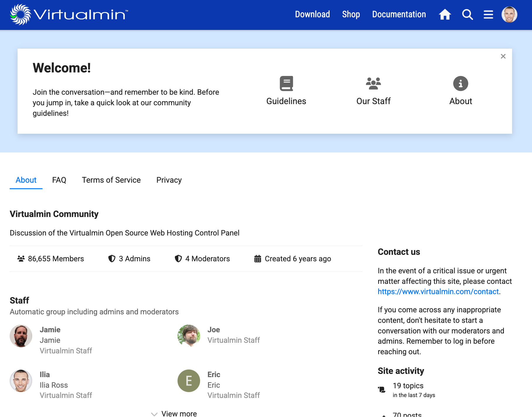Open the virtualmin.com/contact link
Image resolution: width=532 pixels, height=417 pixels.
click(x=438, y=291)
